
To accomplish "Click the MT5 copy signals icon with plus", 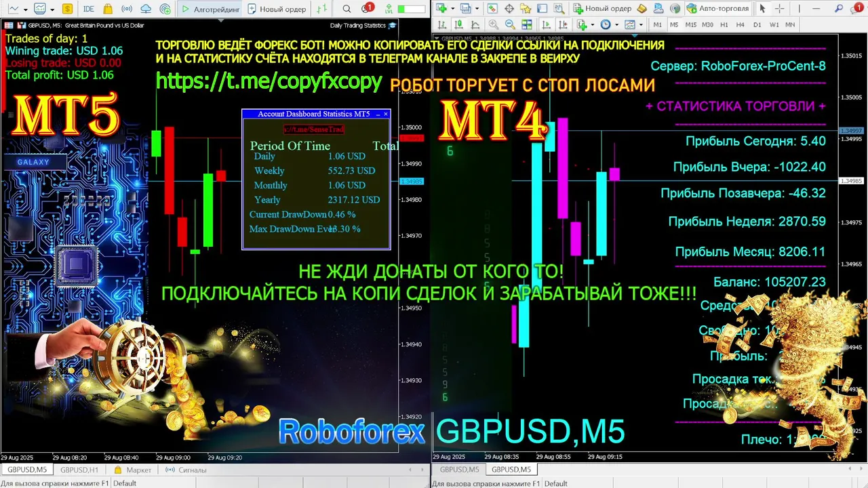I will point(165,9).
